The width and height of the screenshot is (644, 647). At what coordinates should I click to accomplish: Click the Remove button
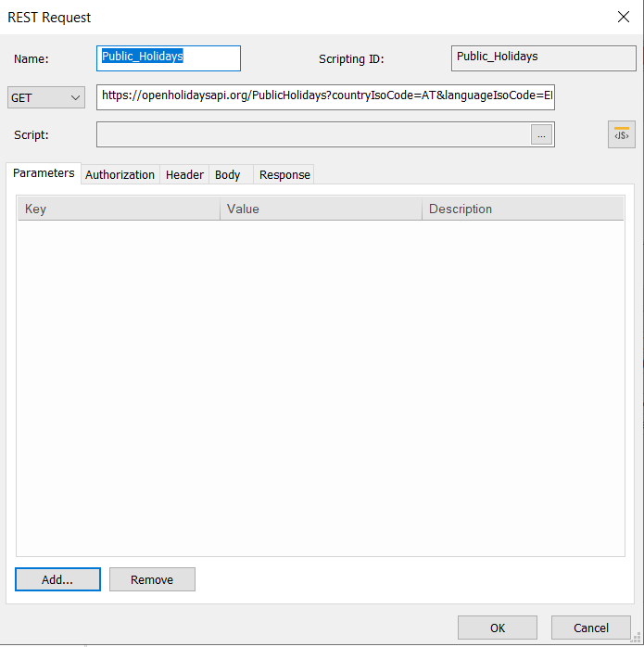coord(152,579)
